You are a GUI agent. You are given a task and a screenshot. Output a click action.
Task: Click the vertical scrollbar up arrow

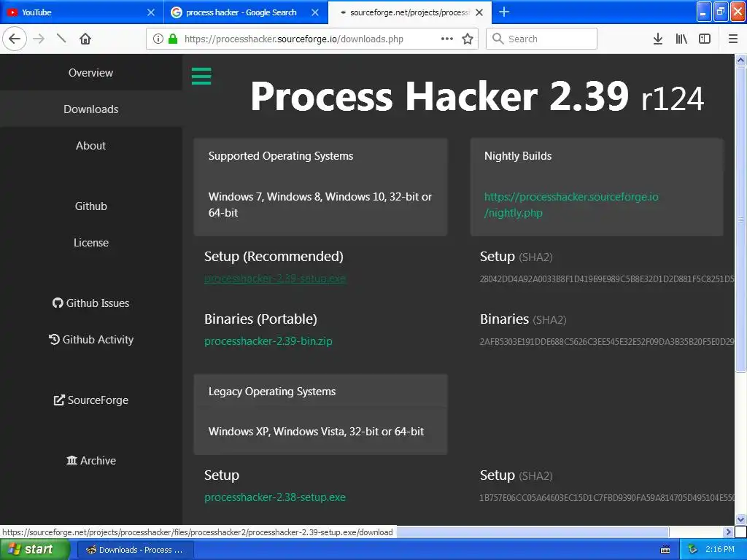[x=740, y=60]
